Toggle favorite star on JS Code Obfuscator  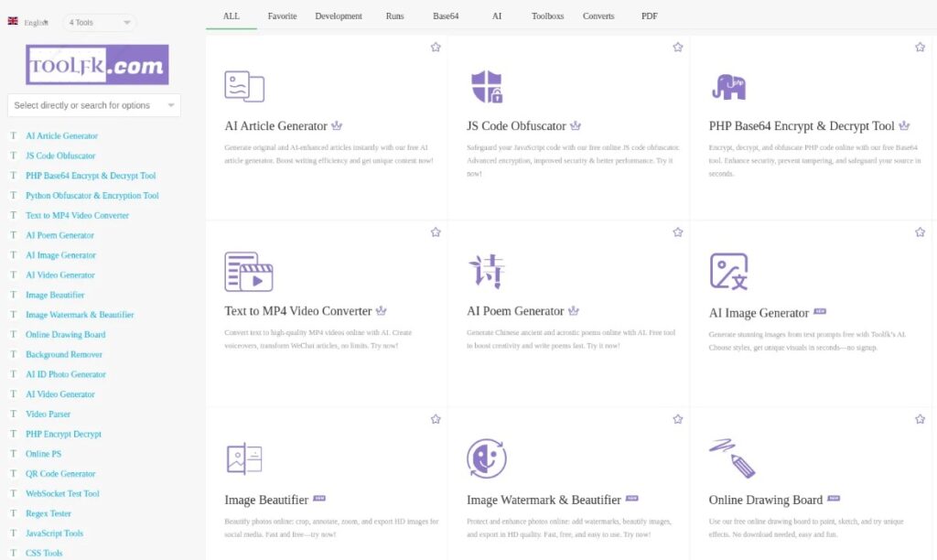coord(678,48)
